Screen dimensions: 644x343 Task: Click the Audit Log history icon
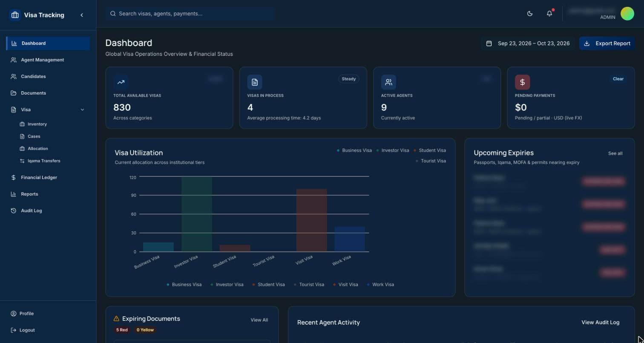click(14, 211)
